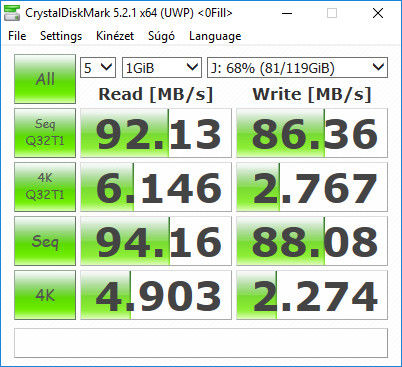Click the 4K read result 4.903
The width and height of the screenshot is (402, 367).
click(156, 295)
